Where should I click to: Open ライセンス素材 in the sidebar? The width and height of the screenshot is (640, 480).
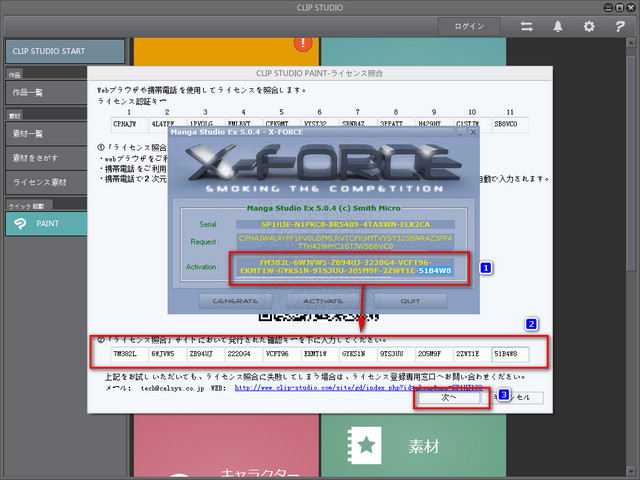(x=46, y=182)
